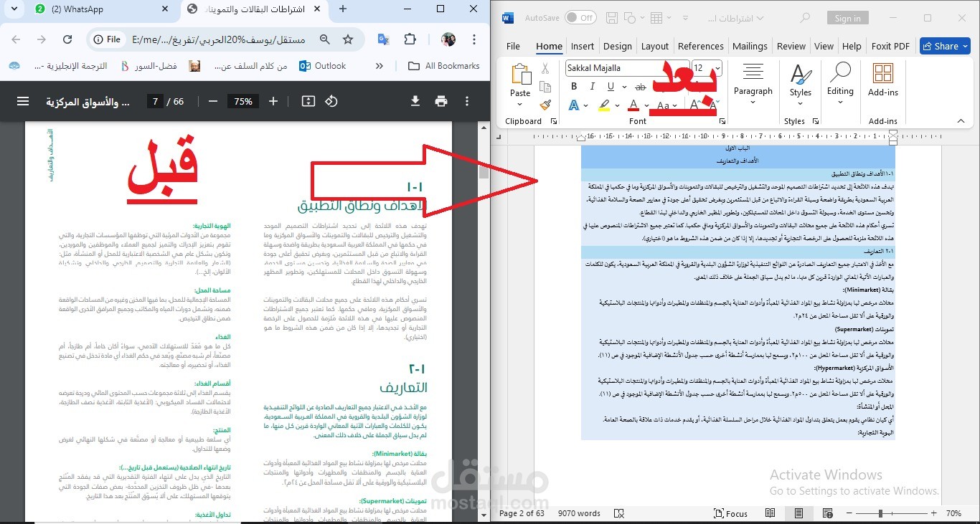Open the All Bookmarks folder
The image size is (980, 524).
click(x=443, y=66)
